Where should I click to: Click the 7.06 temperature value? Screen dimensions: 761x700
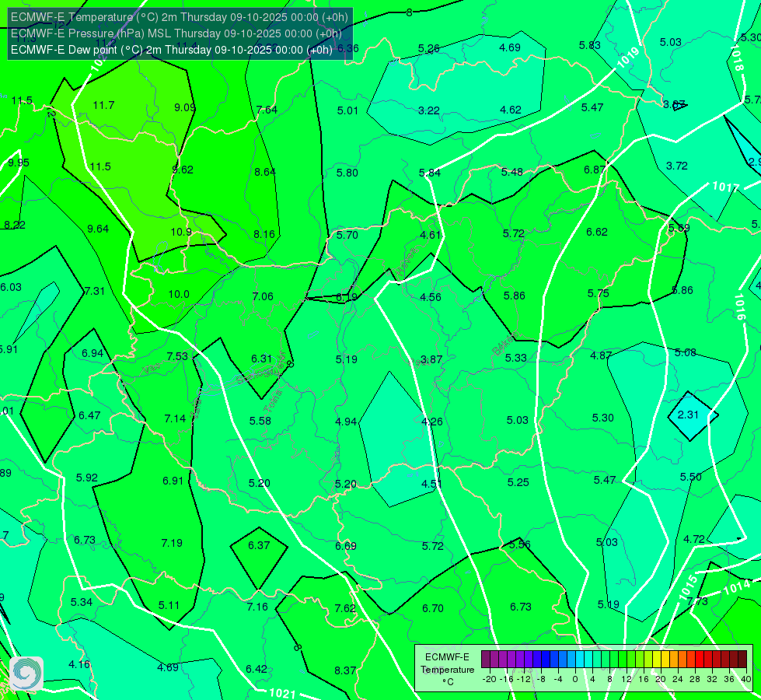(263, 296)
